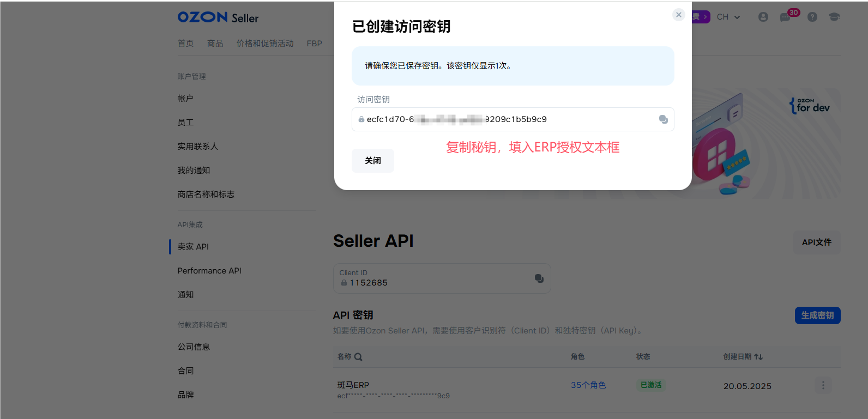Viewport: 868px width, 419px height.
Task: Open the 价格和促销活动 navigation tab
Action: (265, 43)
